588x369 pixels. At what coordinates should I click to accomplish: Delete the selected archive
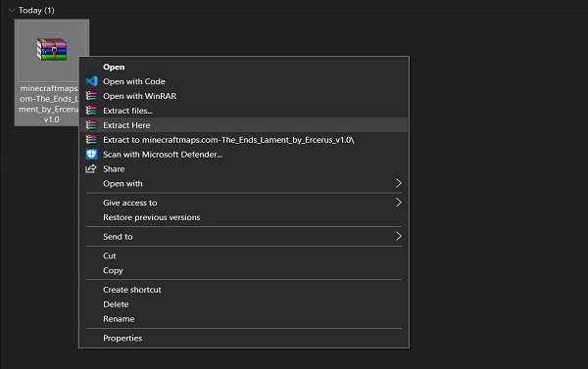pyautogui.click(x=244, y=304)
